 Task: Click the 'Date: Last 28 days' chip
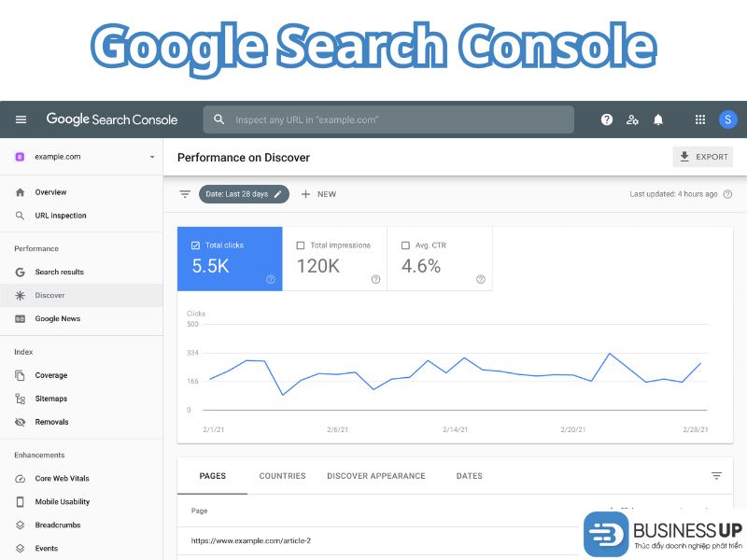(244, 194)
